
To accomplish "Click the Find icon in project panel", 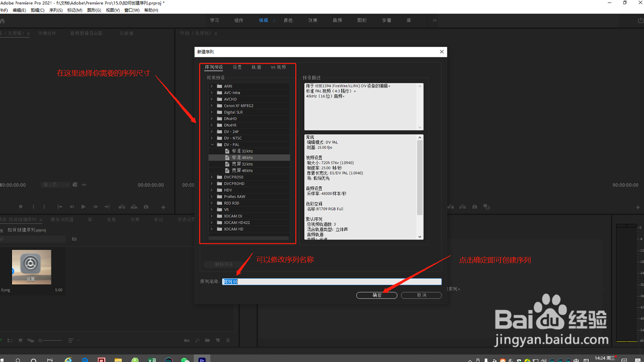I will (x=197, y=340).
